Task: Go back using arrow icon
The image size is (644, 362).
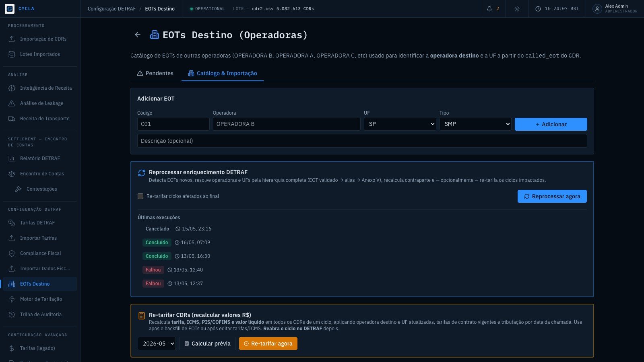Action: 138,35
